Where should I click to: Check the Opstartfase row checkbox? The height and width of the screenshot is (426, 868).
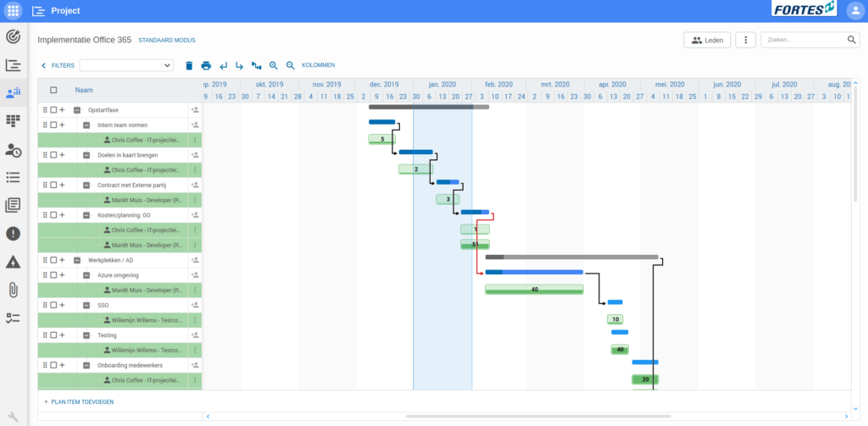pos(53,110)
